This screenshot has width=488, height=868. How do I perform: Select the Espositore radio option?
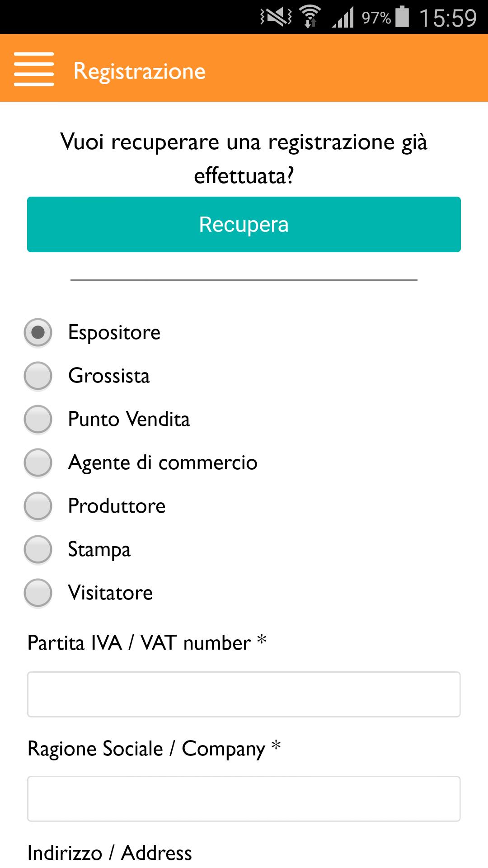38,333
